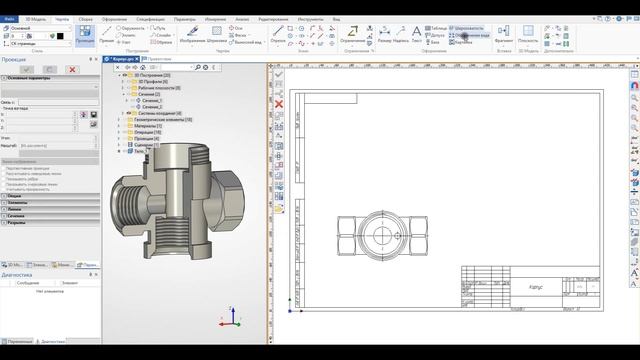Image resolution: width=640 pixels, height=360 pixels.
Task: Confirm projection with green checkmark button
Action: pyautogui.click(x=27, y=69)
